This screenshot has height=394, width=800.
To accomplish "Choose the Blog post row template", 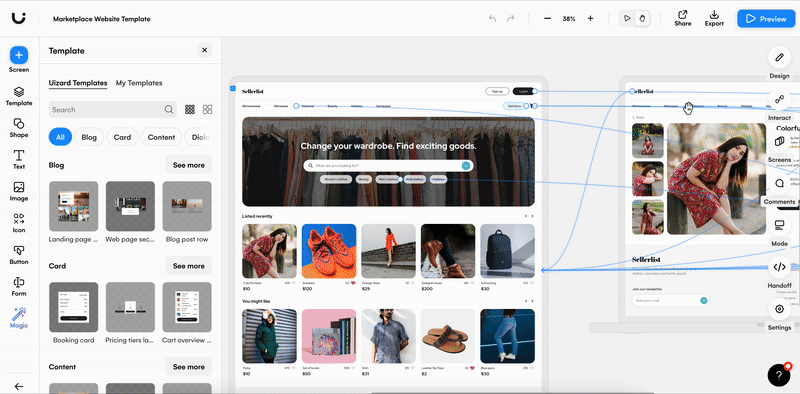I will pos(187,206).
